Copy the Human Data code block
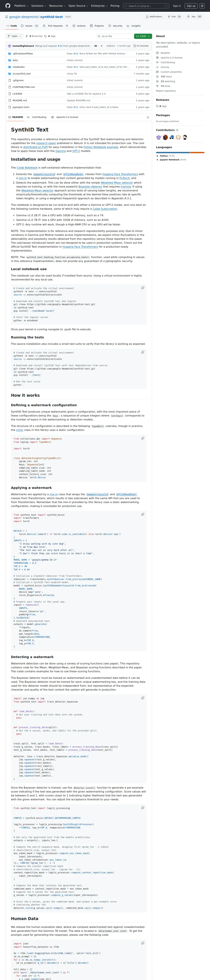This screenshot has height=980, width=210. pos(143,943)
